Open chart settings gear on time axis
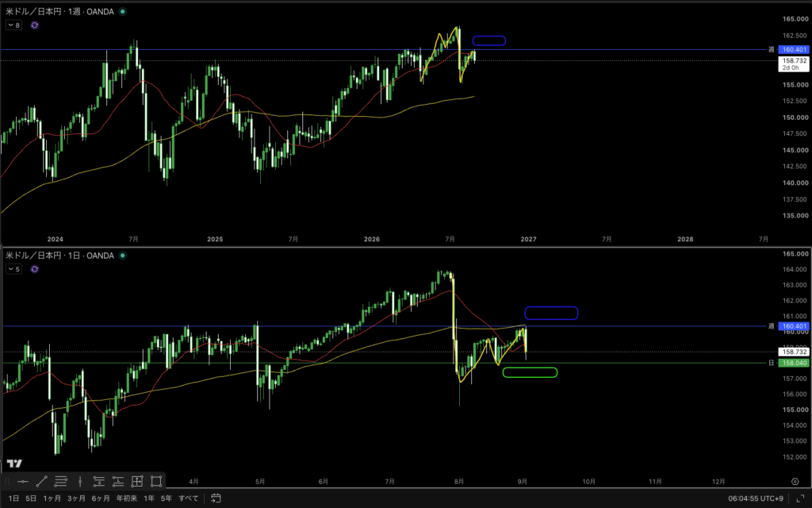 [795, 482]
